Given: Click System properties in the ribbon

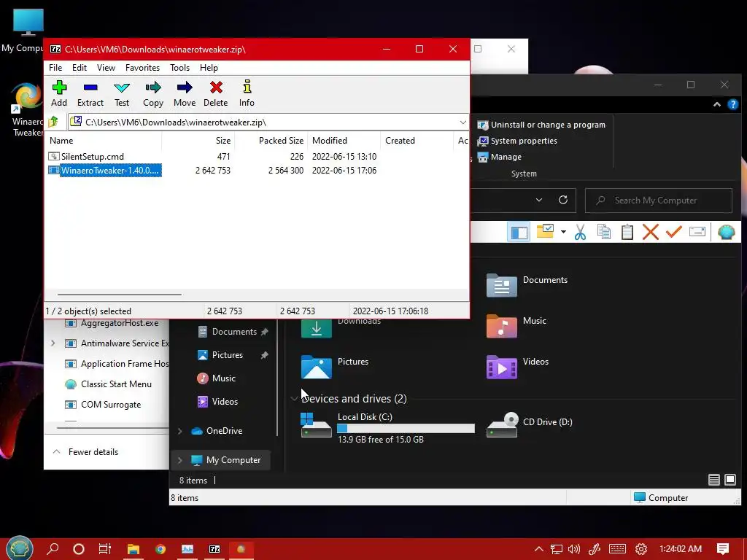Looking at the screenshot, I should pos(517,141).
